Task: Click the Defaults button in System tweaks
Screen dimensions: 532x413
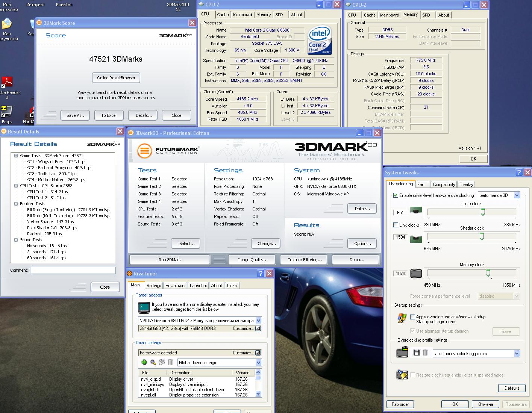Action: click(512, 388)
